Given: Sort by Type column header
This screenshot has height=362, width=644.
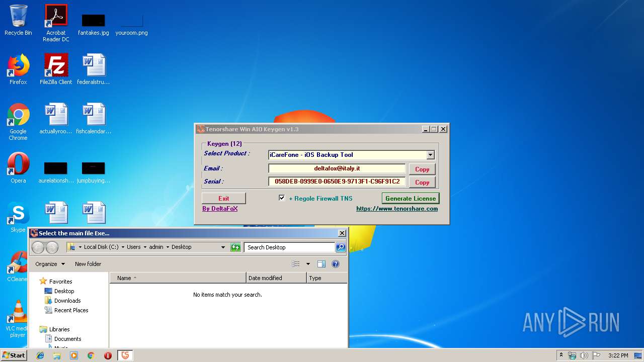Looking at the screenshot, I should [x=327, y=278].
